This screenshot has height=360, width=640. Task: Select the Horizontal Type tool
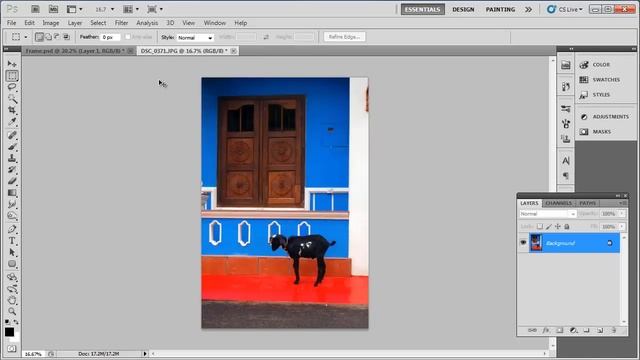pyautogui.click(x=12, y=241)
